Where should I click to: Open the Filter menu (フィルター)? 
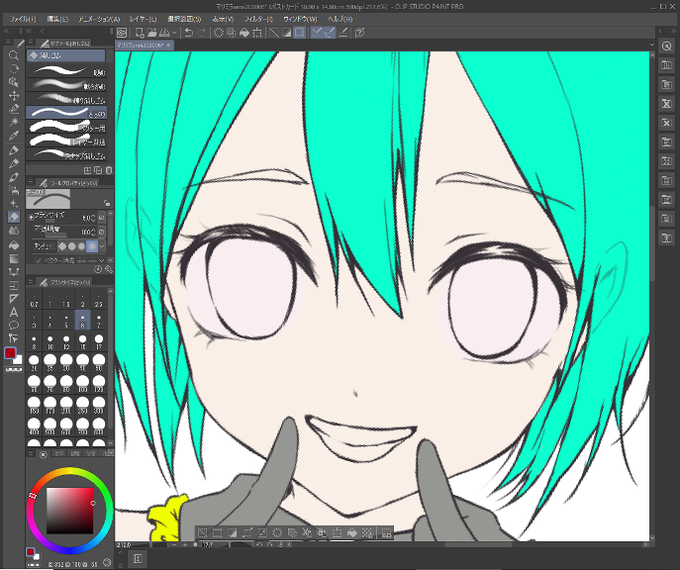258,19
